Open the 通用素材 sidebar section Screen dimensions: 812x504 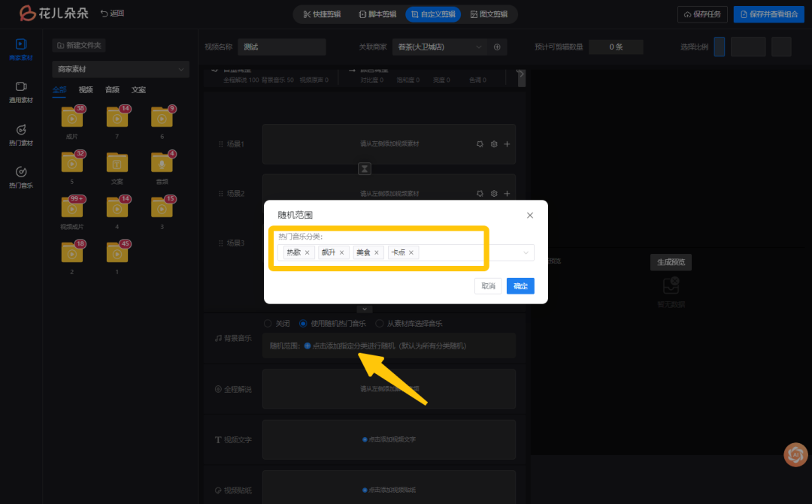21,92
